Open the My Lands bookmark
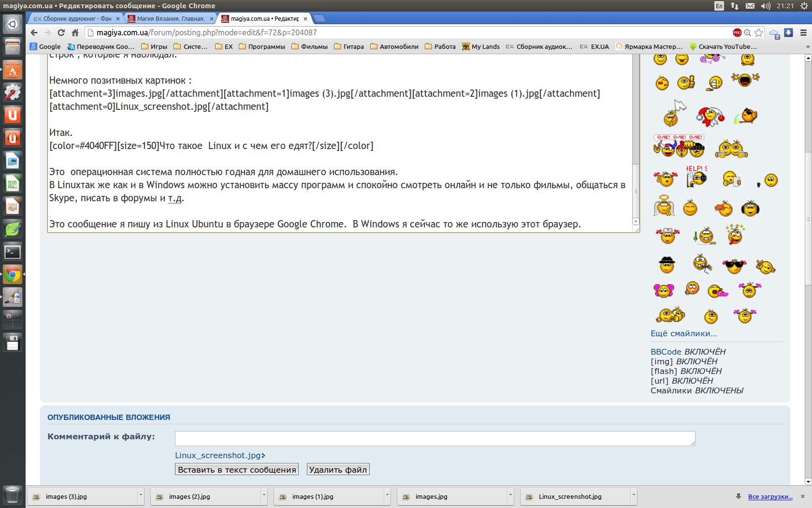Viewport: 812px width, 508px height. (480, 46)
